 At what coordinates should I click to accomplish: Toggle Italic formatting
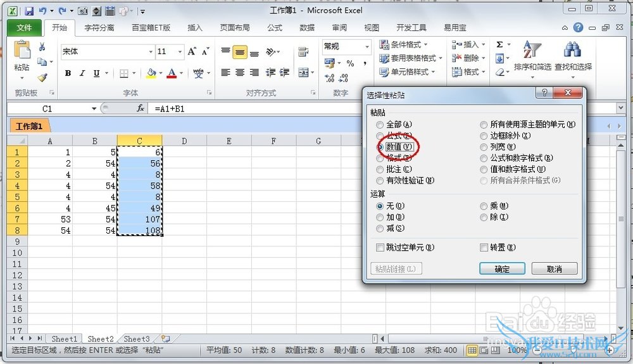point(82,73)
